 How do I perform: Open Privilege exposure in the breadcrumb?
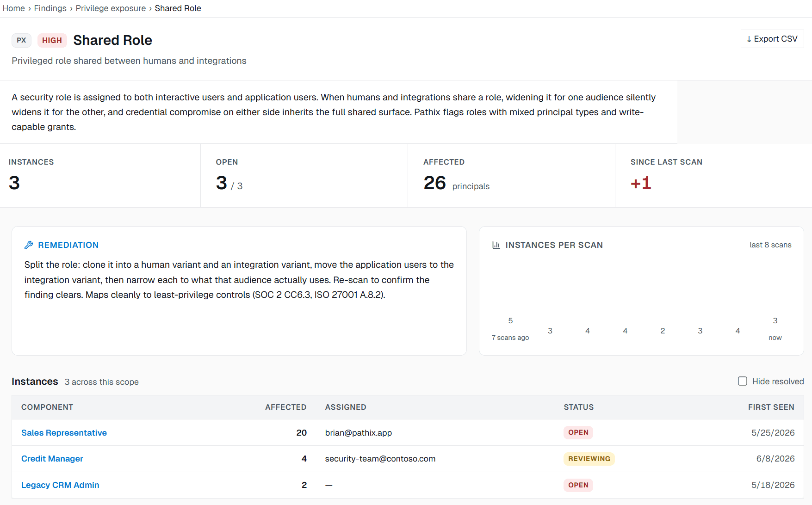(111, 8)
